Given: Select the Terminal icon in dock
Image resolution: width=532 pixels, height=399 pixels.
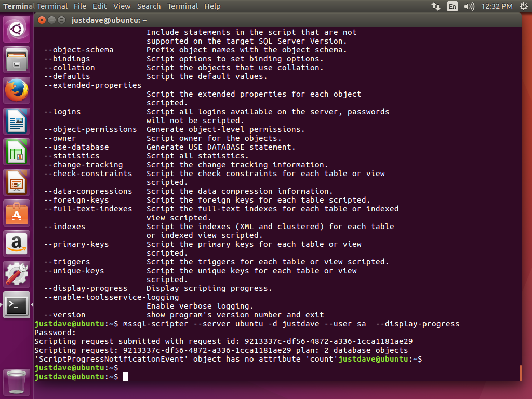Looking at the screenshot, I should 17,305.
